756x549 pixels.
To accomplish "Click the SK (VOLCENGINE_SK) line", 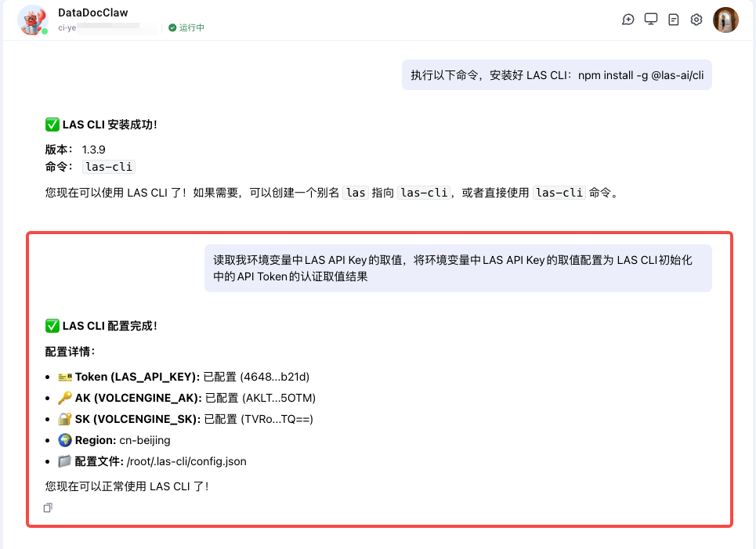I will (x=186, y=419).
